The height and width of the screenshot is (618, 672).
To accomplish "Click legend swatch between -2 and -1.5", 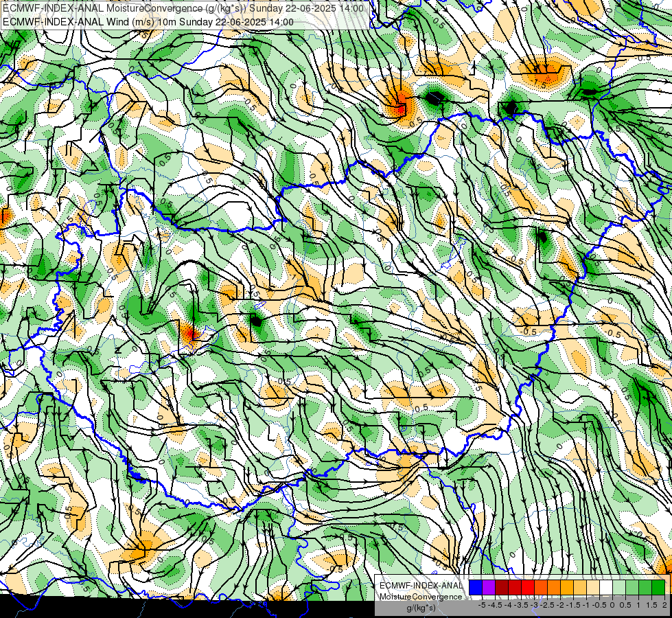I will [567, 587].
